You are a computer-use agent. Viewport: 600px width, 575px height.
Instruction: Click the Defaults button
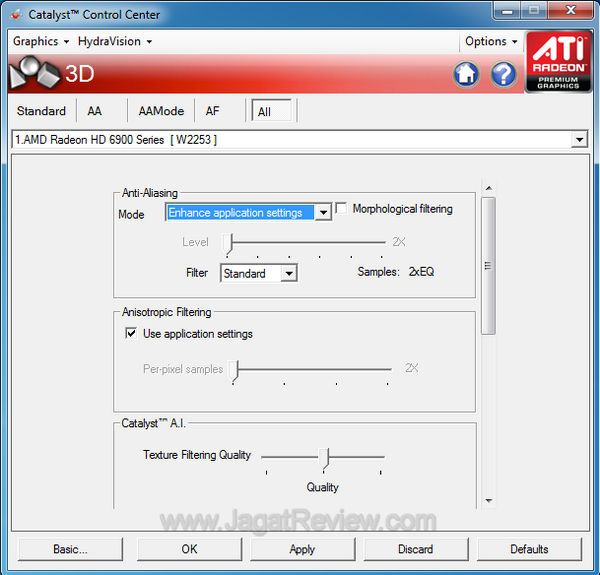(x=529, y=549)
